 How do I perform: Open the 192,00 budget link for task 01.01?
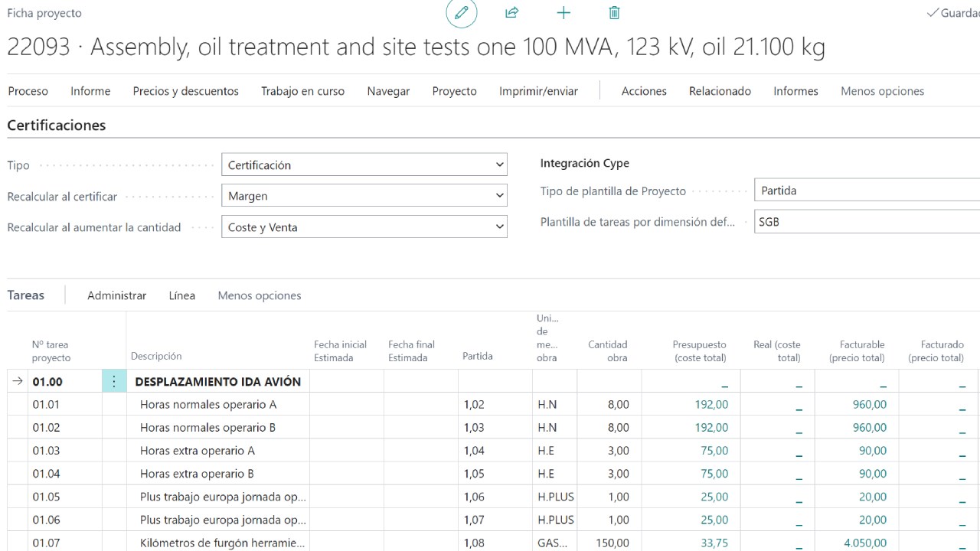click(x=711, y=404)
